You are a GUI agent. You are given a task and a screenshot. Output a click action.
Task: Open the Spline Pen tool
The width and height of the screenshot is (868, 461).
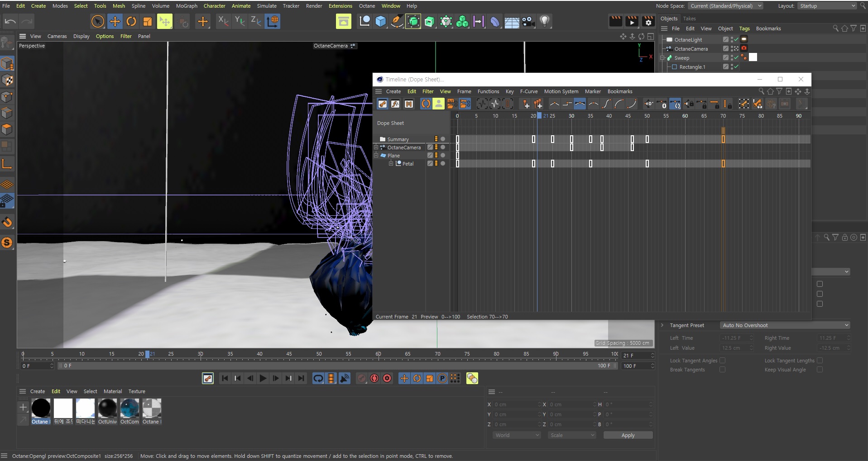click(397, 21)
